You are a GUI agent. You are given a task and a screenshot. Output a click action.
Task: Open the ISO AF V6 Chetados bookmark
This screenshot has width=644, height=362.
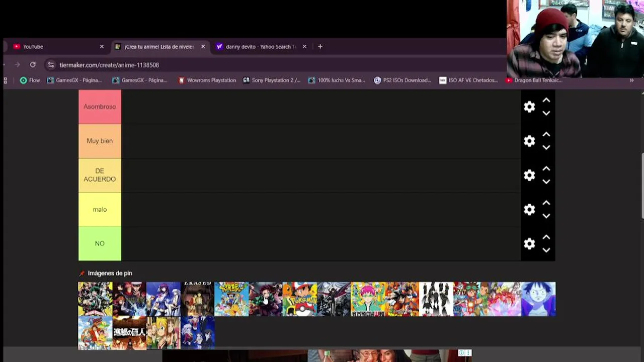click(x=468, y=80)
